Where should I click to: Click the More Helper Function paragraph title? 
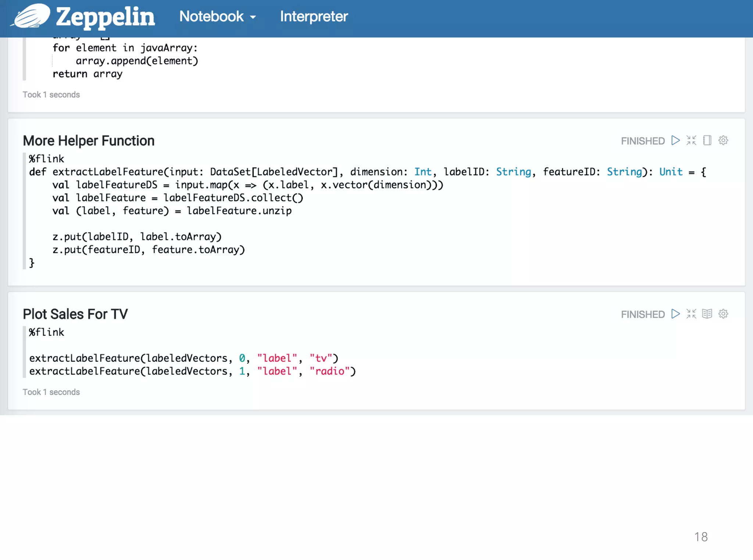[89, 141]
